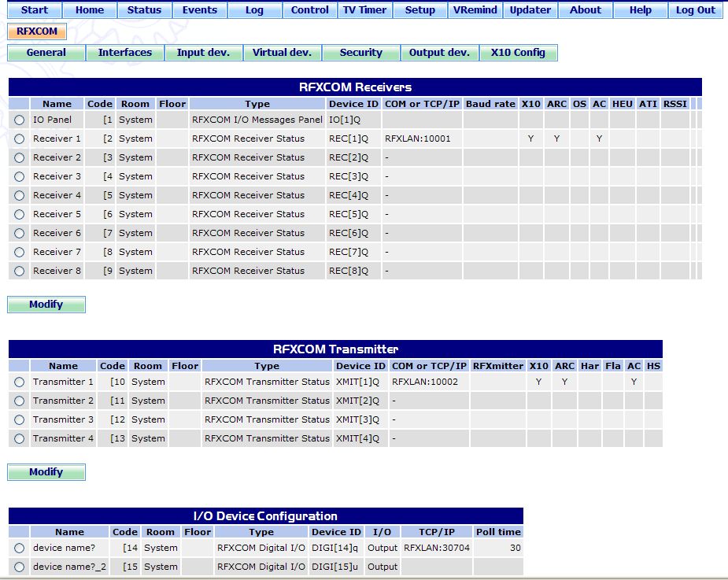728x580 pixels.
Task: Click the orange RFXCOM button
Action: [37, 31]
